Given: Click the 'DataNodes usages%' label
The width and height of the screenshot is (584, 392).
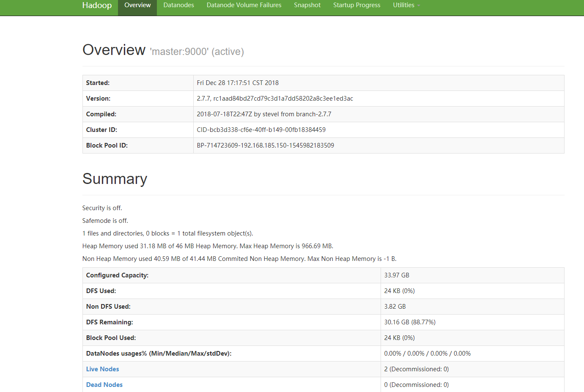Looking at the screenshot, I should pos(159,354).
